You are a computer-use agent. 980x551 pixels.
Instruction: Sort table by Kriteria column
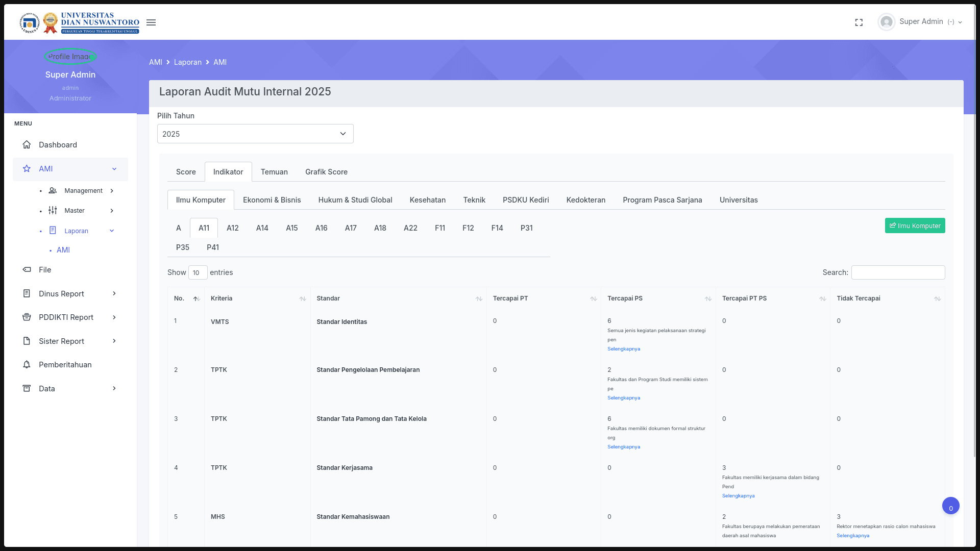coord(303,299)
